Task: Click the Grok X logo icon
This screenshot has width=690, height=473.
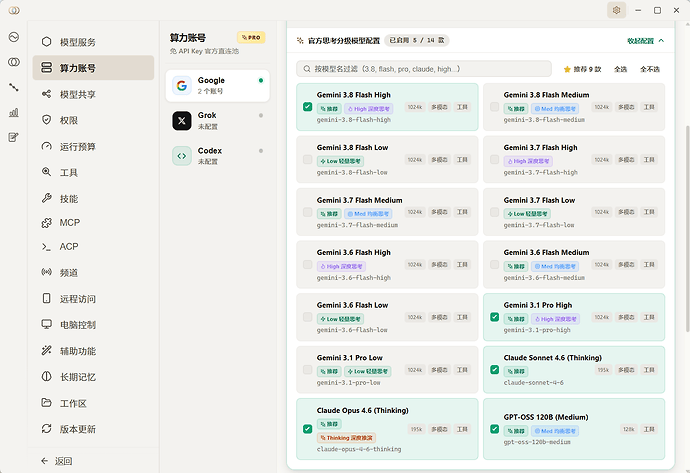Action: click(x=182, y=121)
